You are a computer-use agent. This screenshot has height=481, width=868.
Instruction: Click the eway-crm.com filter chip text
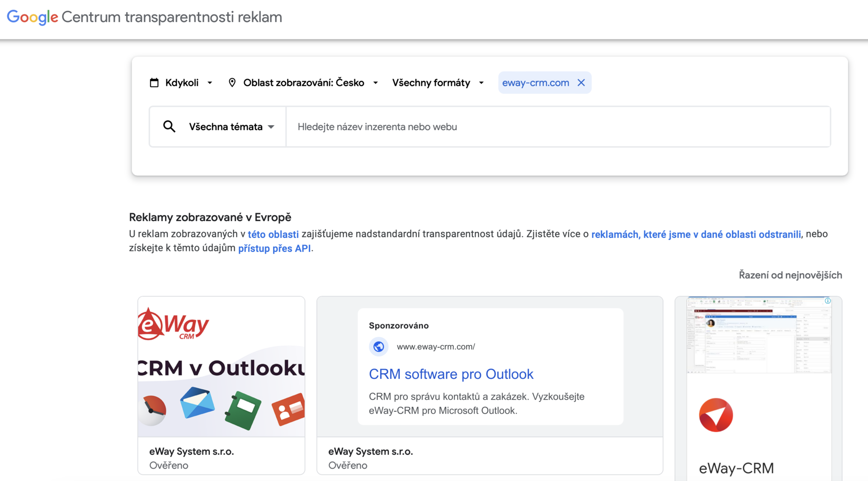coord(535,83)
